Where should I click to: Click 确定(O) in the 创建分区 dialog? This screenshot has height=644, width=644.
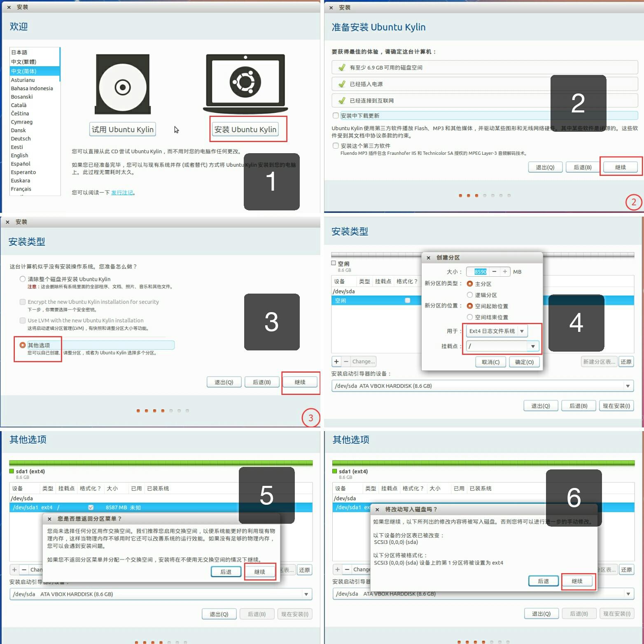pyautogui.click(x=525, y=362)
